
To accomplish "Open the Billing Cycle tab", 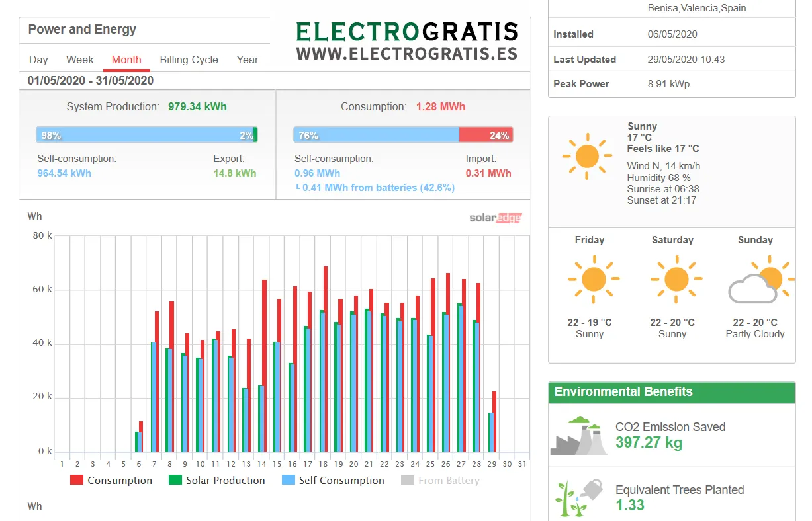I will click(189, 60).
